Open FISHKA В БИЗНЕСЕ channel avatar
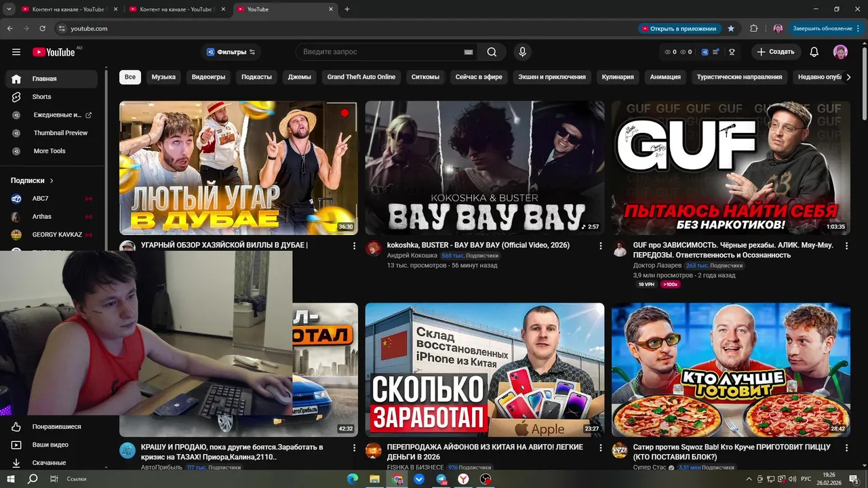Viewport: 868px width, 488px height. pyautogui.click(x=374, y=451)
